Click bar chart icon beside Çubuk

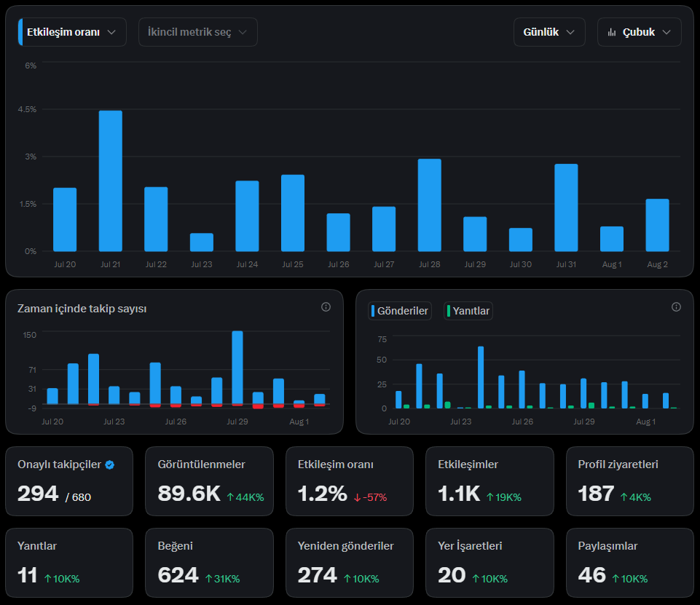pos(612,32)
